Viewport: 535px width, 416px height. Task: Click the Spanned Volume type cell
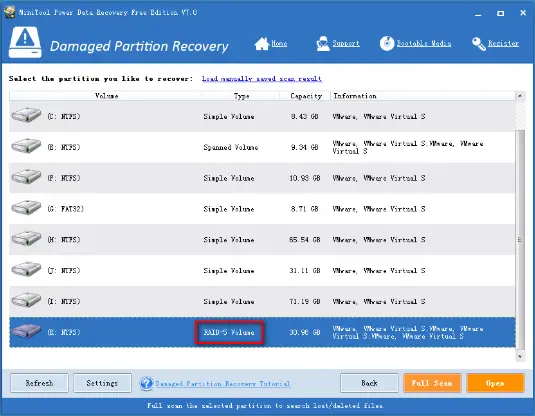pos(231,147)
